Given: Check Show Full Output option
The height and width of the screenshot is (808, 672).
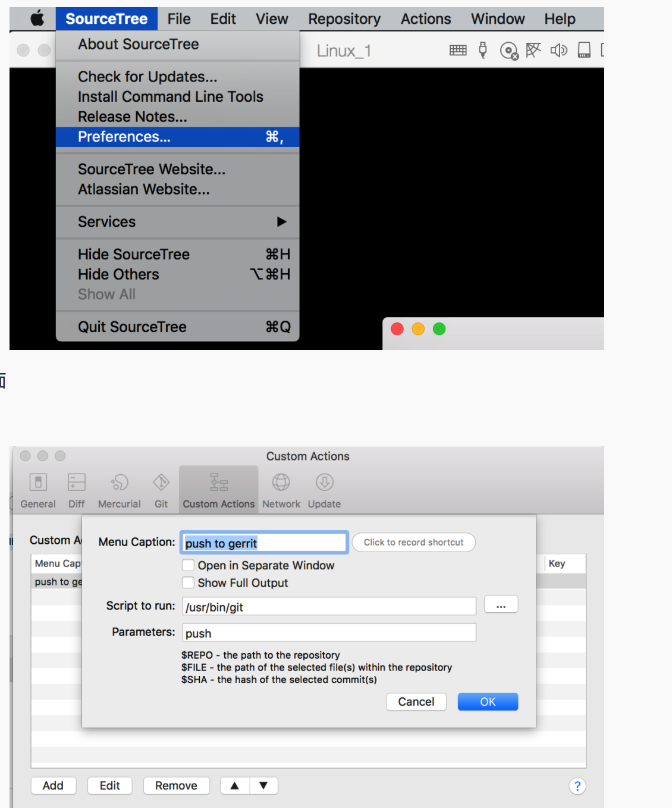Looking at the screenshot, I should coord(188,582).
